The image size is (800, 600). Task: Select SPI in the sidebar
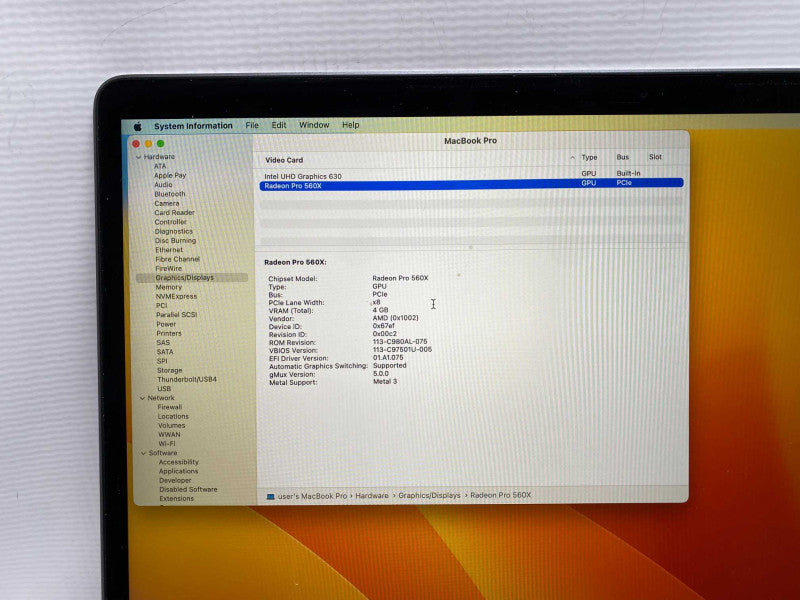pos(162,361)
